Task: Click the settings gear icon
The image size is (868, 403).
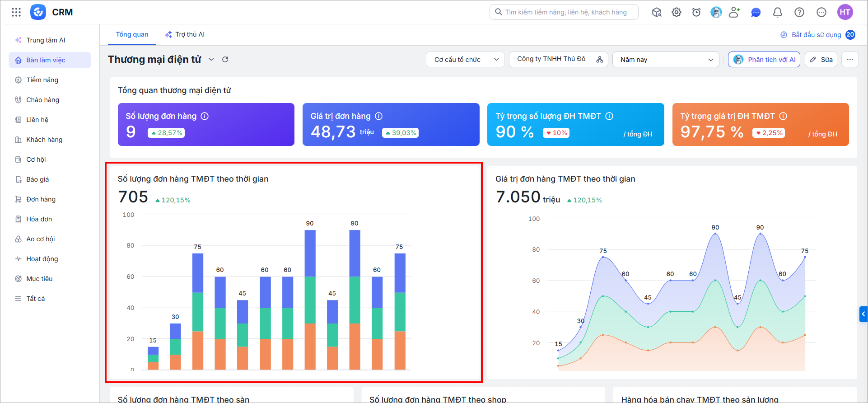Action: [x=677, y=12]
